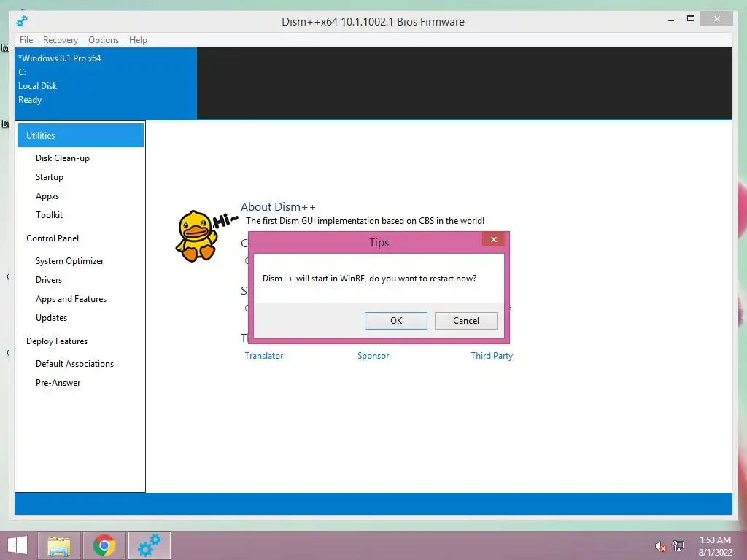747x560 pixels.
Task: Click the Dism++ gears icon in title bar
Action: coord(22,21)
